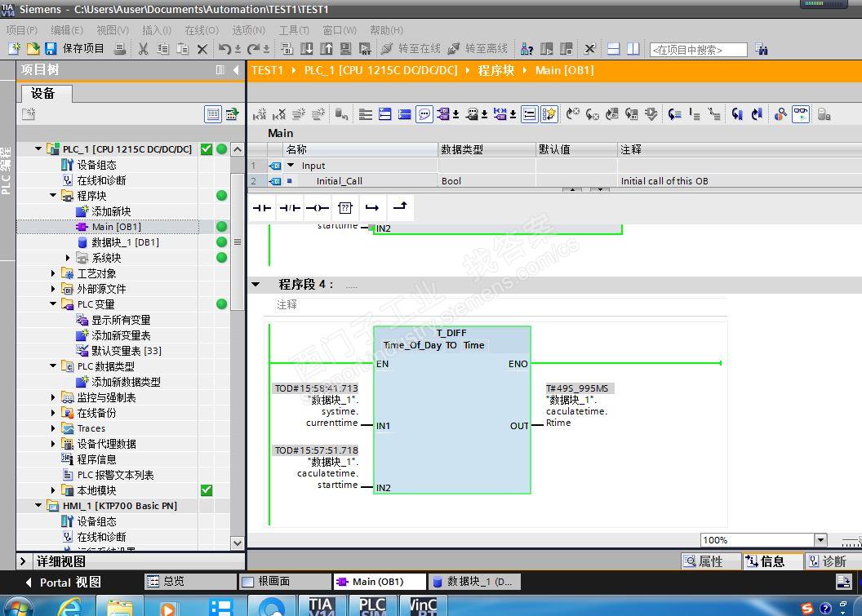Open the 选项 (Options) menu
The width and height of the screenshot is (862, 616).
pyautogui.click(x=248, y=30)
